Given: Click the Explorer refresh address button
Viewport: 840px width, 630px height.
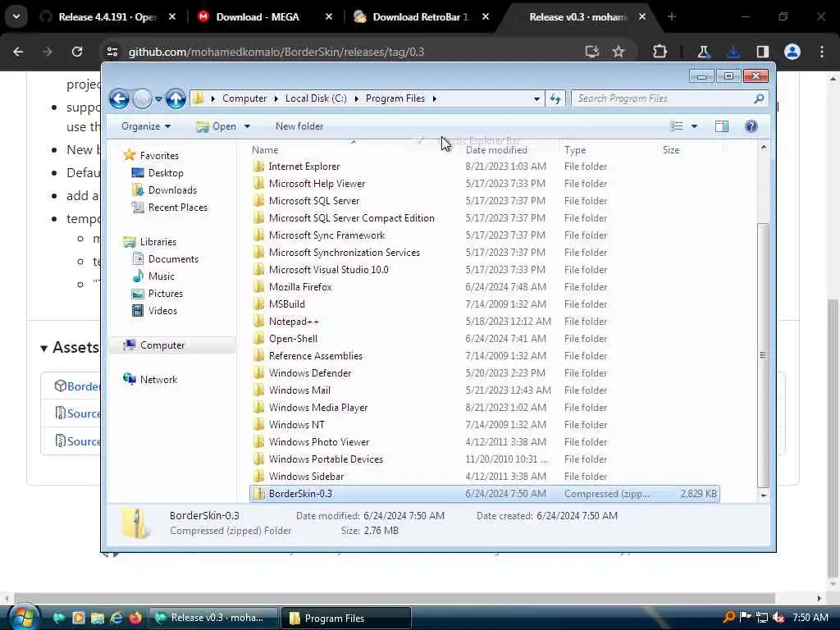Looking at the screenshot, I should coord(555,98).
